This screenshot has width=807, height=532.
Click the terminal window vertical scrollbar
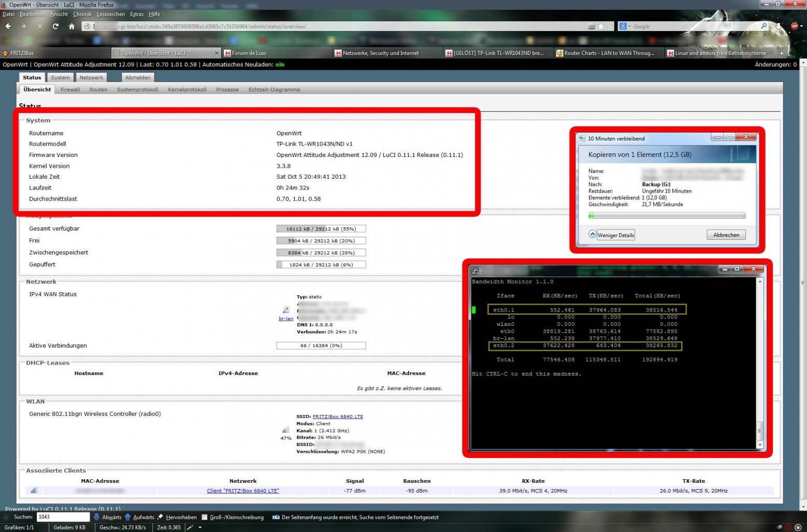tap(760, 364)
